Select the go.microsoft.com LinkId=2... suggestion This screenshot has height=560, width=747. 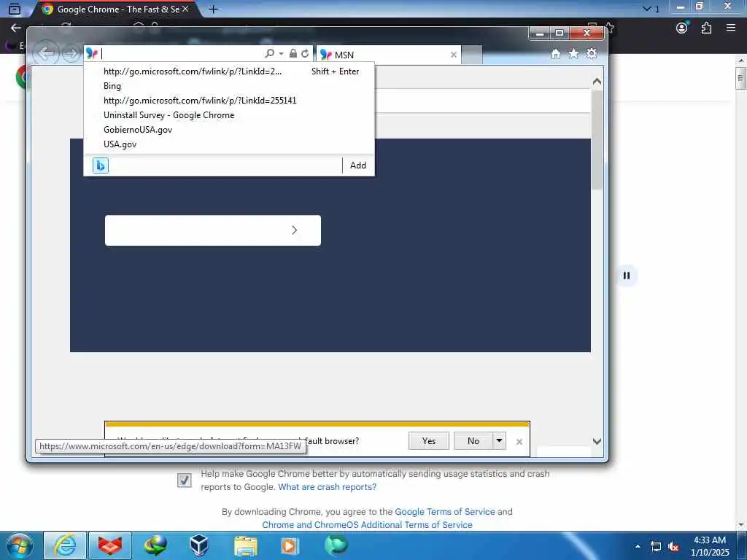229,71
